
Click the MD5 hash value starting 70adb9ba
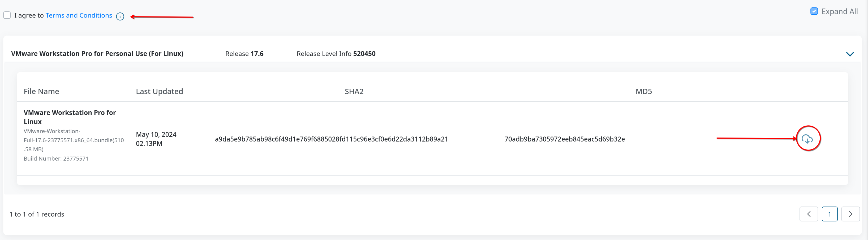coord(564,139)
